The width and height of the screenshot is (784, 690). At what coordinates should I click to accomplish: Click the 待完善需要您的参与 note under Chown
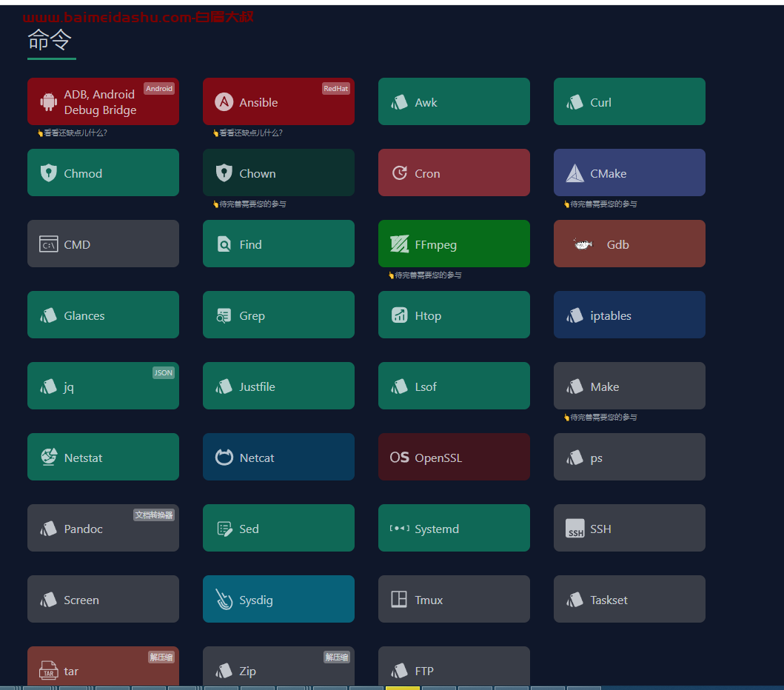[x=249, y=204]
